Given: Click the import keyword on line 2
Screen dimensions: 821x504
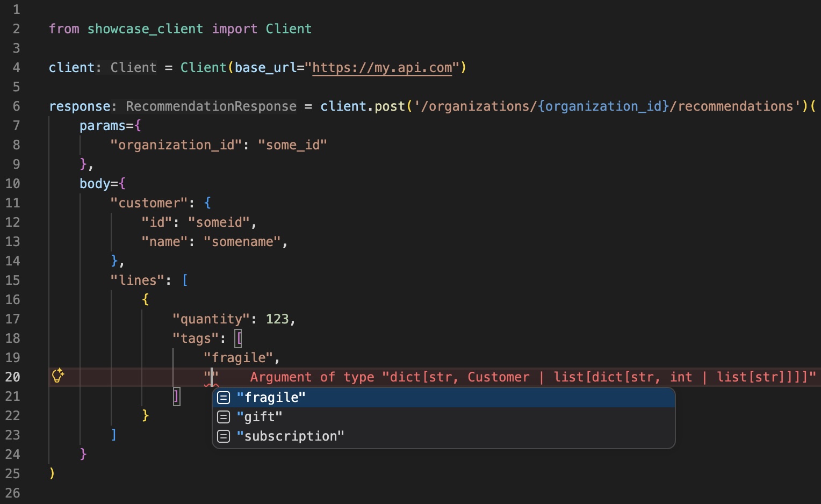Looking at the screenshot, I should 234,29.
